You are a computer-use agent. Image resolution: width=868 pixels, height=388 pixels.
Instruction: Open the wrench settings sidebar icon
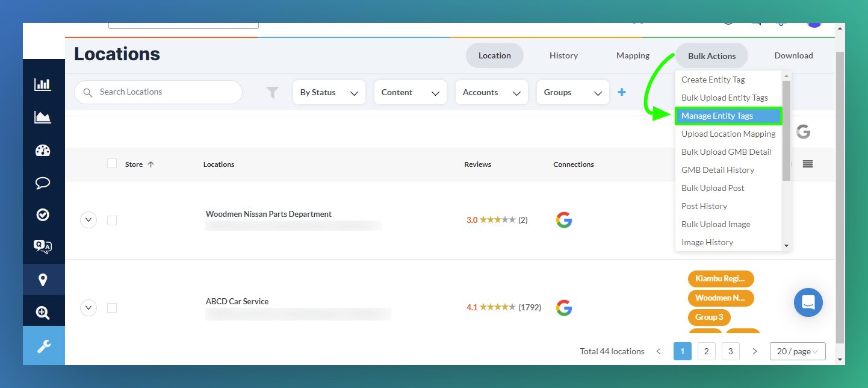pos(43,346)
